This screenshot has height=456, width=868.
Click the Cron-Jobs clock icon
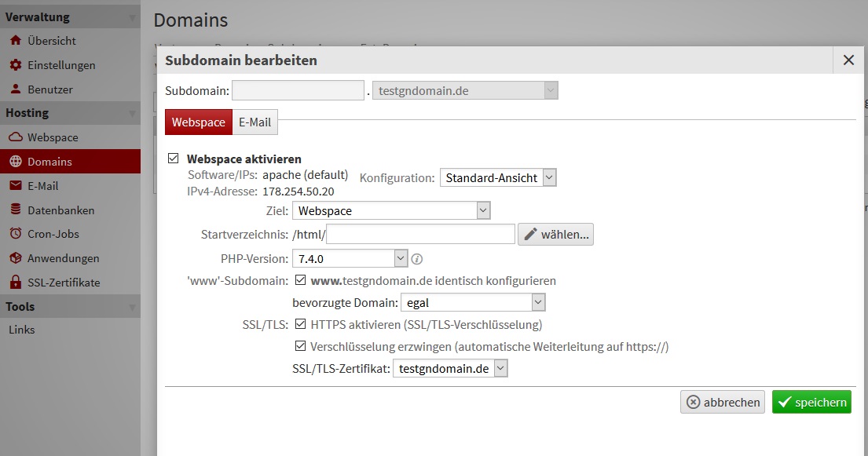click(x=15, y=234)
